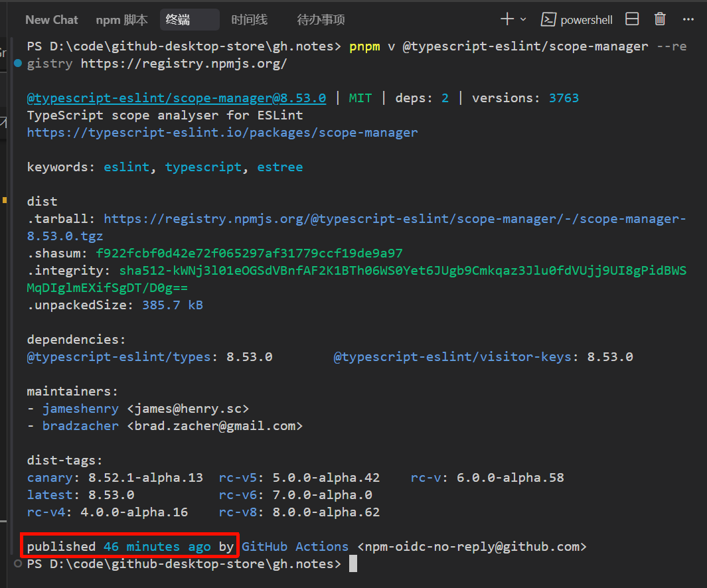Click the powershell terminal icon

(x=548, y=19)
